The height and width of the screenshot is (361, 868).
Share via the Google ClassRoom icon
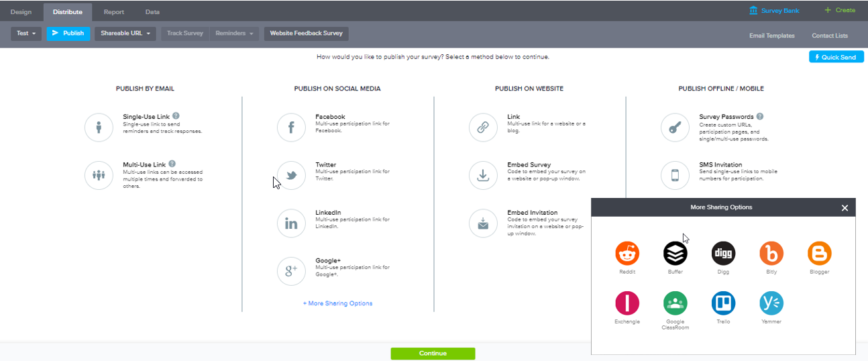[x=675, y=303]
